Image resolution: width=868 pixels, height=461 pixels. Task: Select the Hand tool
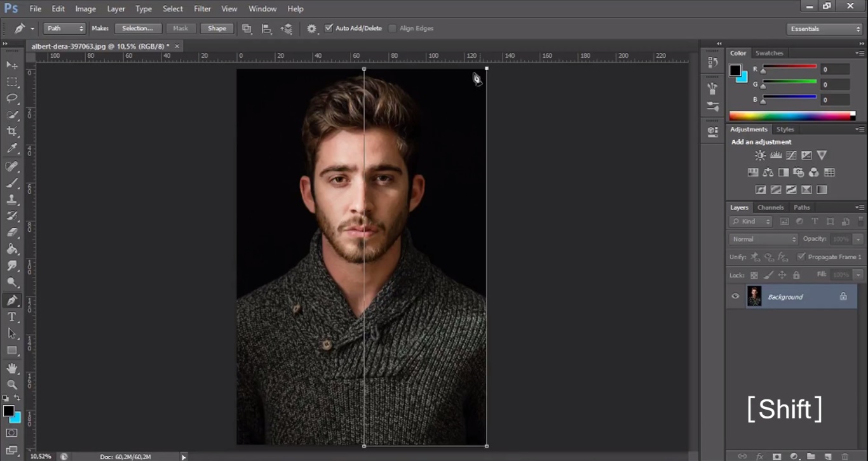point(12,368)
